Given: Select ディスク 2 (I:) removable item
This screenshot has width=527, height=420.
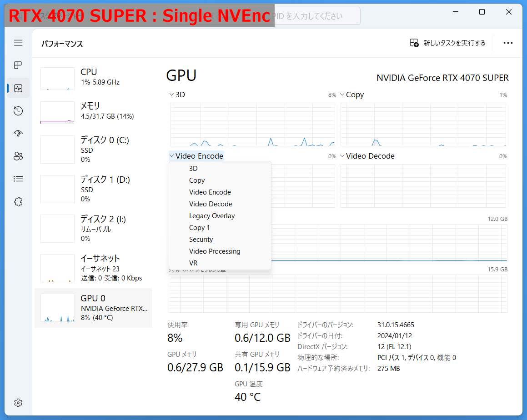Looking at the screenshot, I should [x=93, y=229].
